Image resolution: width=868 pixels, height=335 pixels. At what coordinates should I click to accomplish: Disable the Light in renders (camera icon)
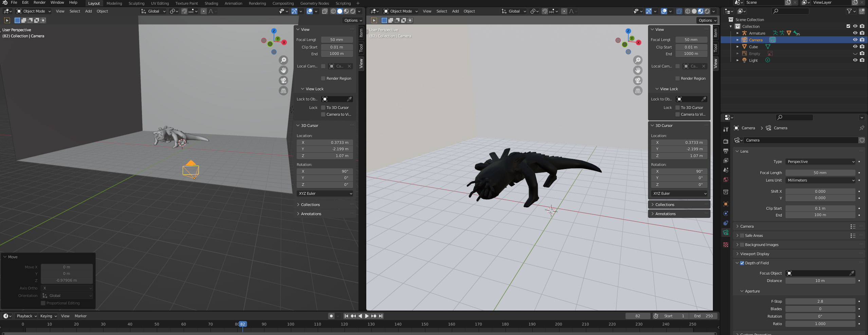pyautogui.click(x=862, y=60)
